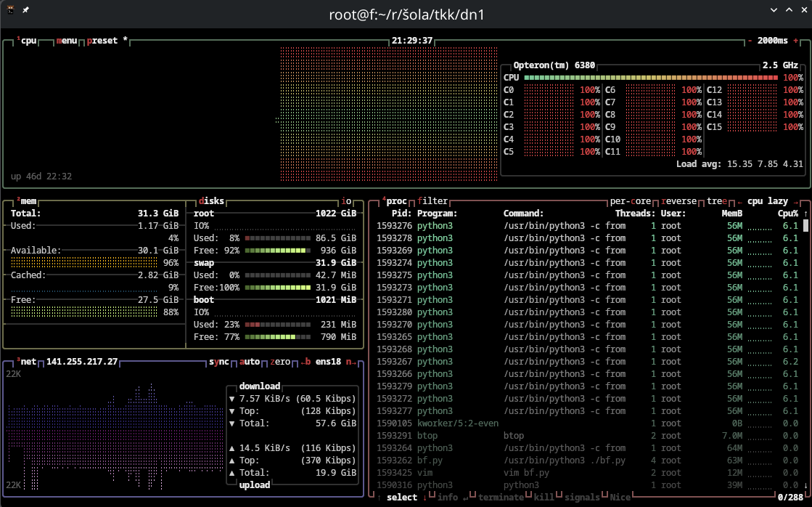Open the process filter field
This screenshot has width=812, height=507.
[x=432, y=201]
